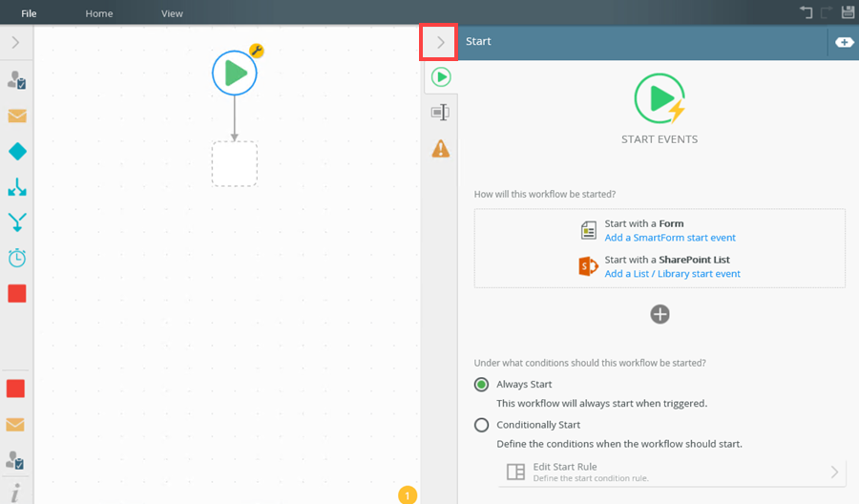
Task: Select the Timer clock step icon
Action: coord(17,258)
